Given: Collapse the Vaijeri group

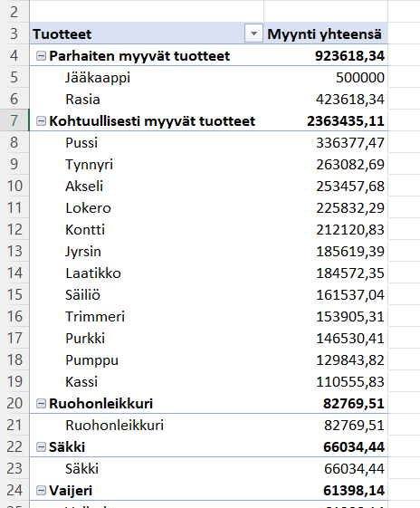Looking at the screenshot, I should tap(41, 491).
